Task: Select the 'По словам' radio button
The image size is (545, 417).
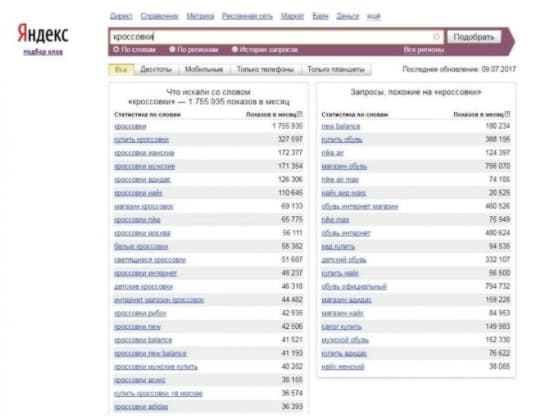Action: pyautogui.click(x=116, y=50)
